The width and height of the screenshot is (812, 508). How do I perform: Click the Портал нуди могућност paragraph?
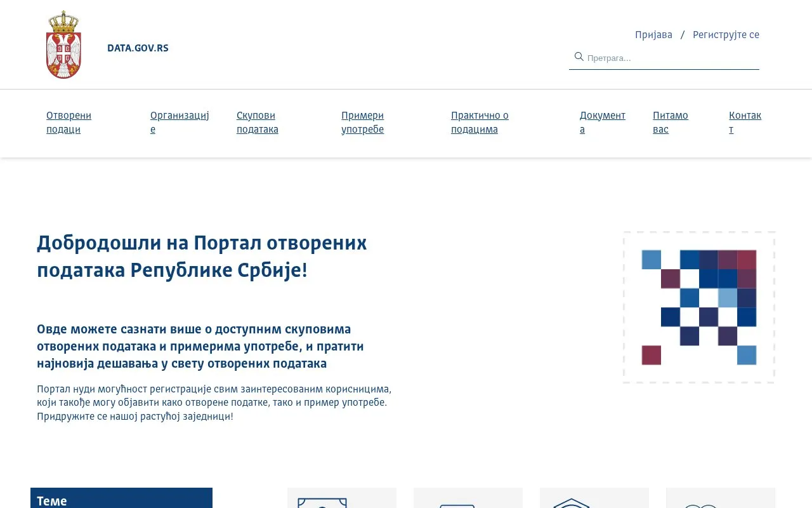(x=214, y=403)
